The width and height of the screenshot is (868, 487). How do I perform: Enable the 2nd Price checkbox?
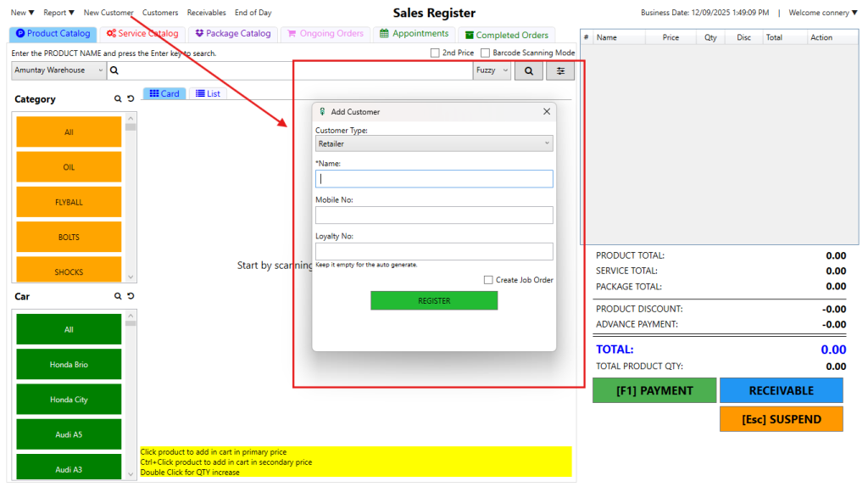click(435, 53)
